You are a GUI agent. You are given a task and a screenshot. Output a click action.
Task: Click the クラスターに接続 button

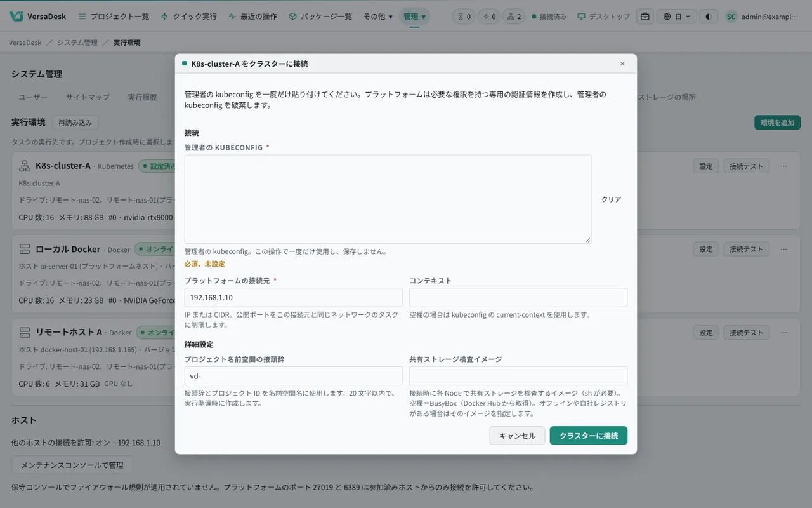[589, 436]
